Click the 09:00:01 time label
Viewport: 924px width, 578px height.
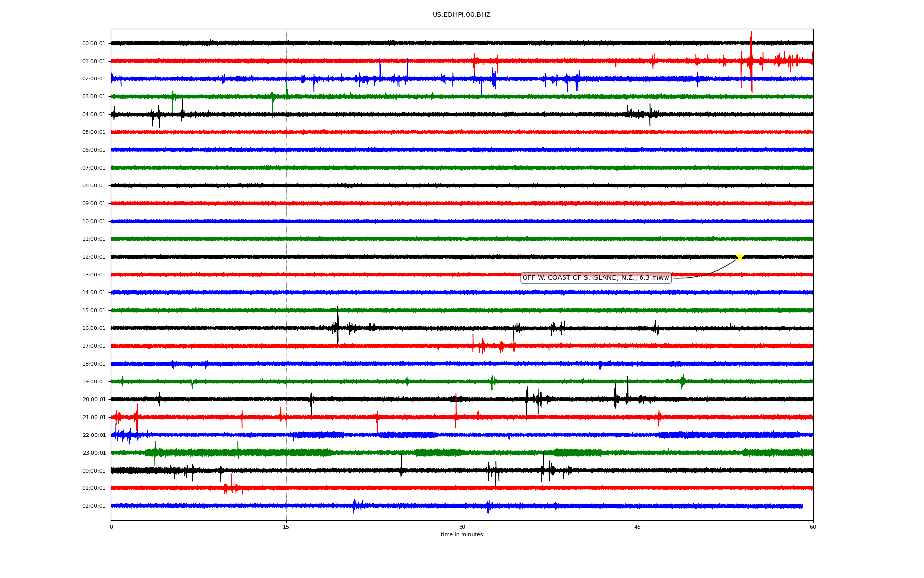click(x=94, y=204)
